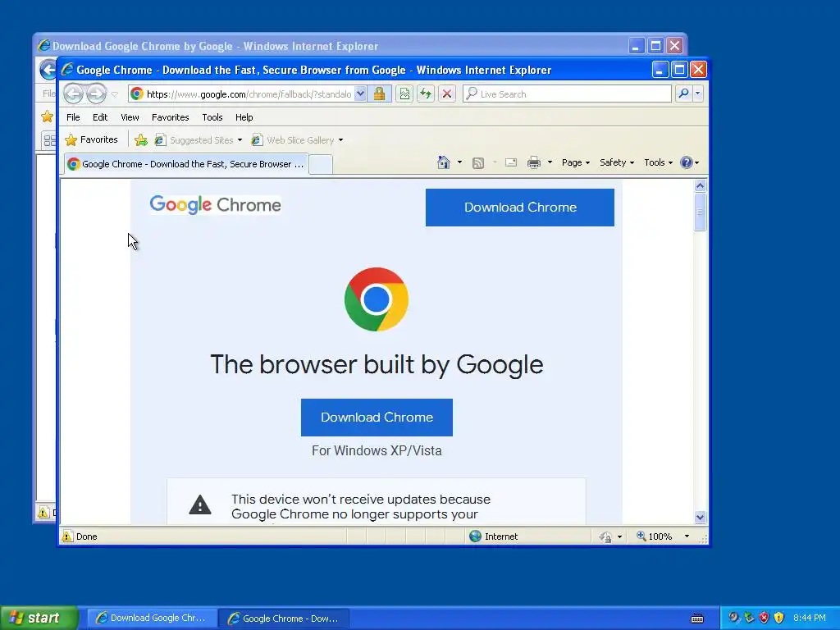Expand the Suggested Sites dropdown

240,139
